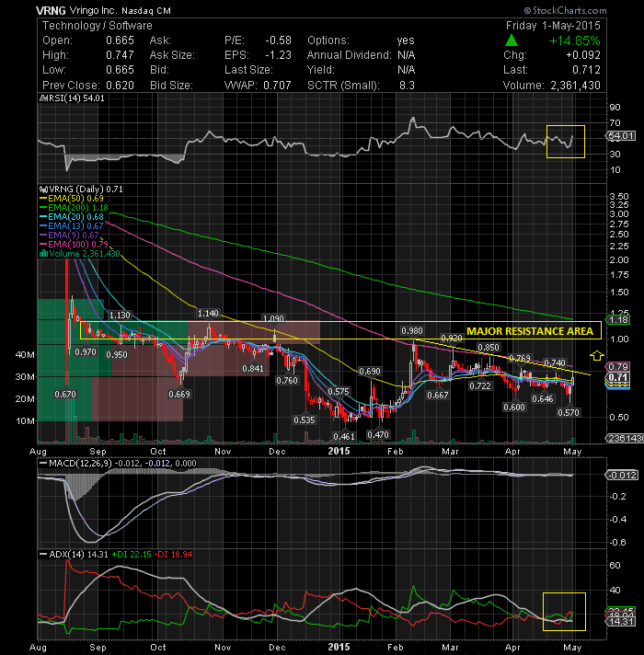Image resolution: width=644 pixels, height=655 pixels.
Task: Click the 0.646 price low label
Action: [x=543, y=399]
